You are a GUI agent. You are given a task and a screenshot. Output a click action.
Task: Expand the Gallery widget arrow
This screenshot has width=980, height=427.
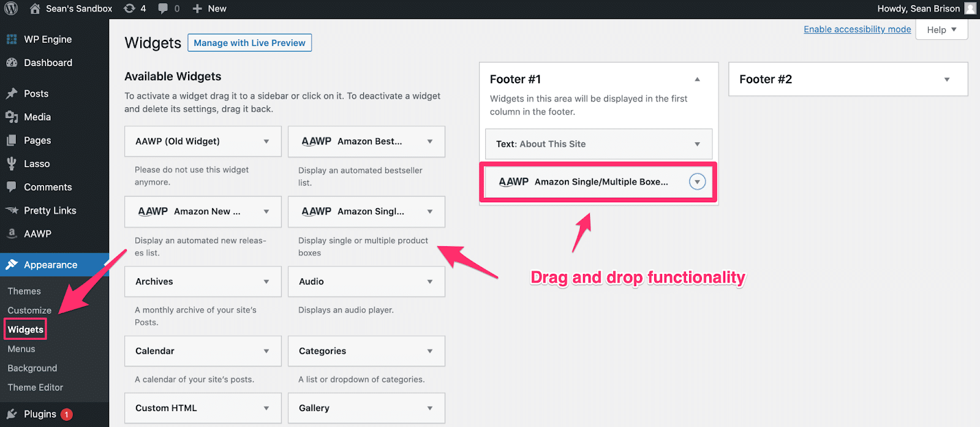coord(430,408)
